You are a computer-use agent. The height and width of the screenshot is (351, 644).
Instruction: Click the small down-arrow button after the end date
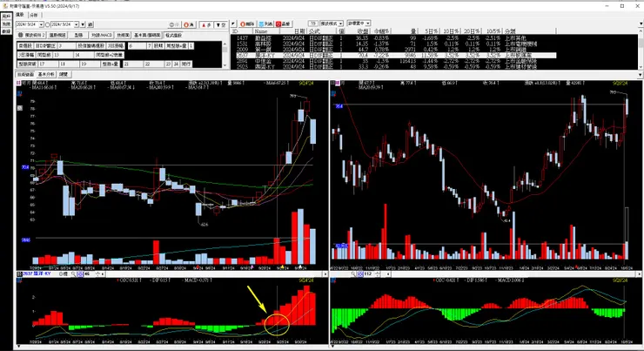coord(83,24)
